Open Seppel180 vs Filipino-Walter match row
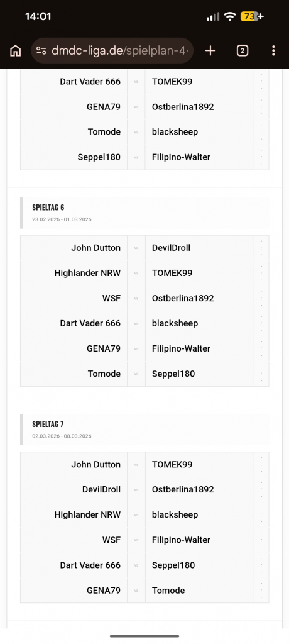Image resolution: width=289 pixels, height=644 pixels. click(144, 157)
